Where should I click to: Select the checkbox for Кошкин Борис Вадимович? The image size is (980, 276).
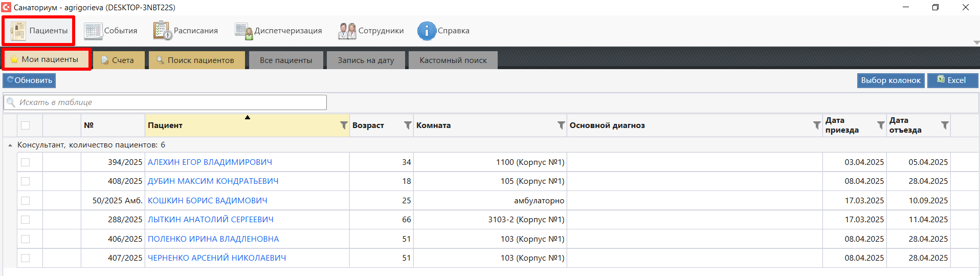tap(26, 201)
